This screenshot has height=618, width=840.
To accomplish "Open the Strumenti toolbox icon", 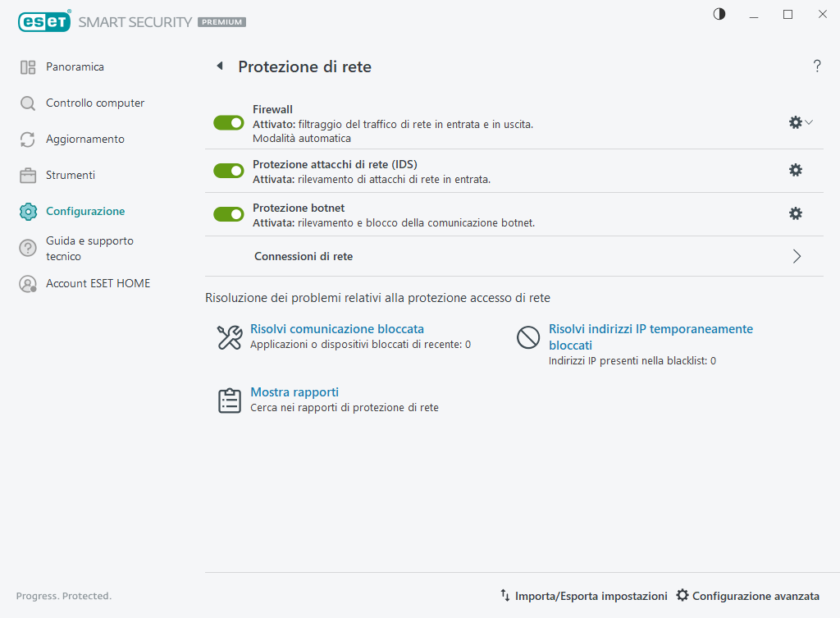I will pyautogui.click(x=27, y=175).
